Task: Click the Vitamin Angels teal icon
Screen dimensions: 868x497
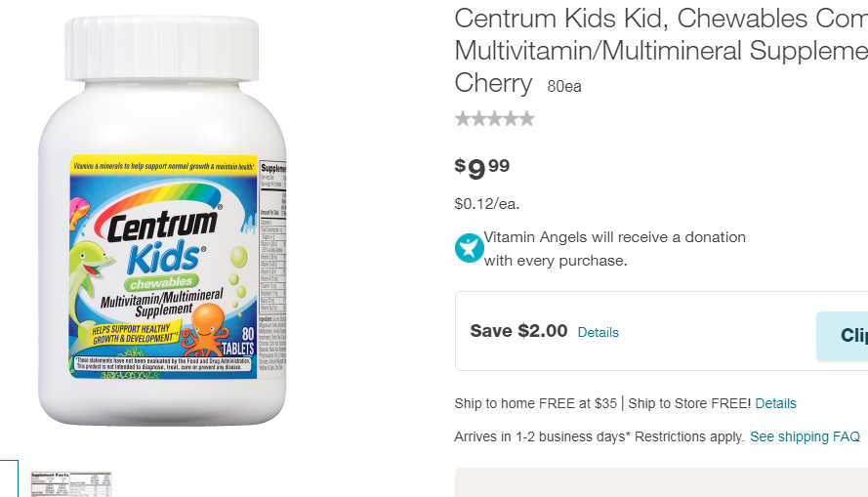Action: coord(469,248)
